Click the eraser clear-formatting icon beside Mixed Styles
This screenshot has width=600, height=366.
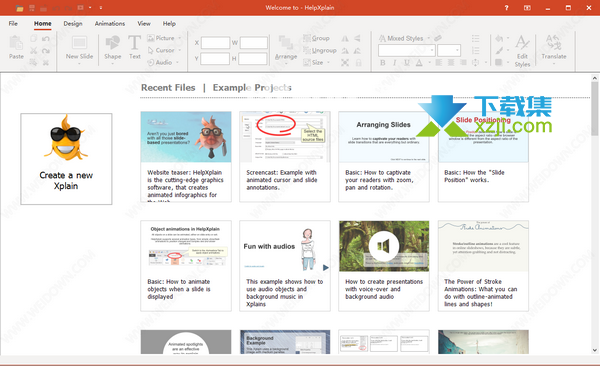(x=438, y=38)
